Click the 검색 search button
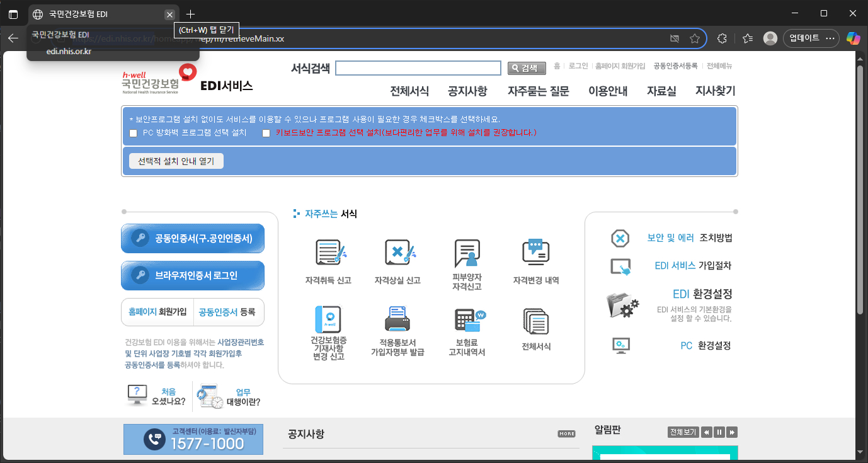Viewport: 868px width, 463px height. 526,68
